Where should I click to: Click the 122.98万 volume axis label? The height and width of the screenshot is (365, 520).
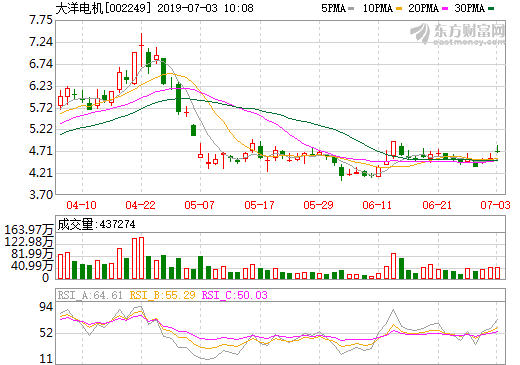[x=29, y=242]
